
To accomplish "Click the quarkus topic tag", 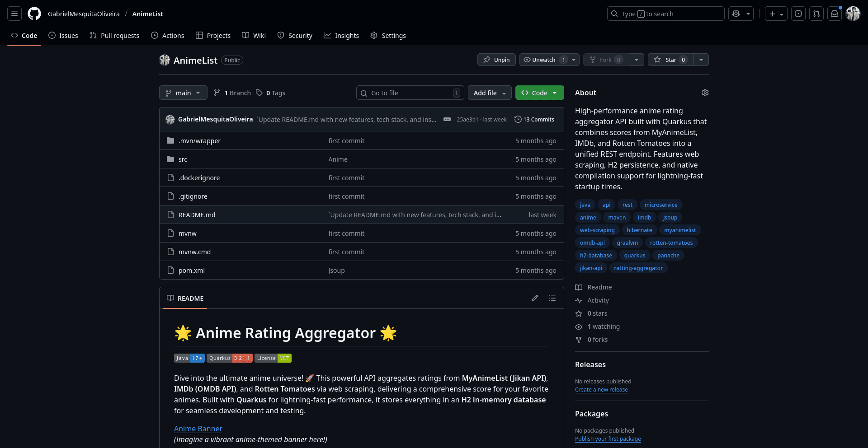I will tap(635, 256).
